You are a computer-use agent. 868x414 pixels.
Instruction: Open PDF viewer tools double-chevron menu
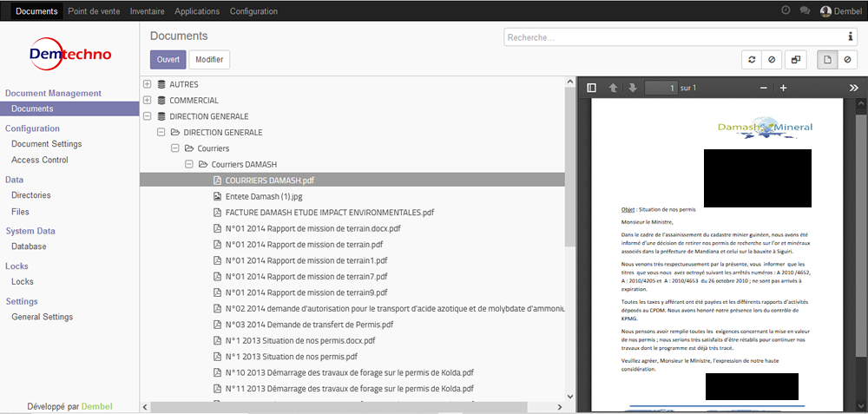[x=853, y=88]
